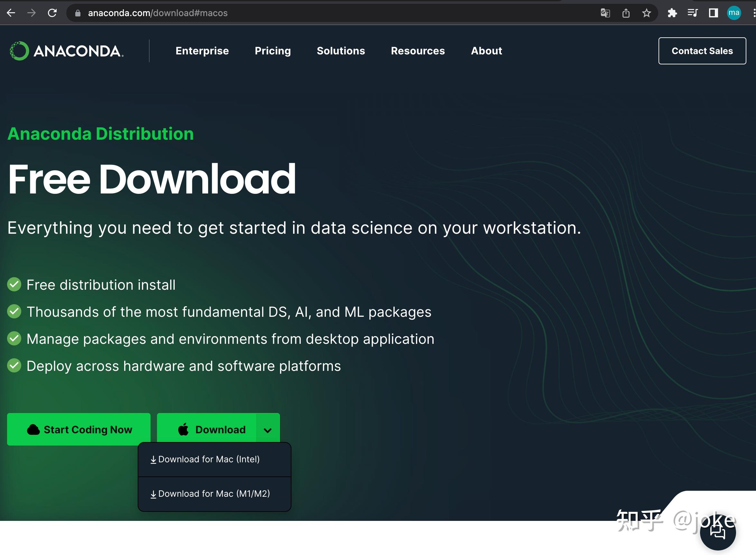Open media control playlist icon

[693, 13]
